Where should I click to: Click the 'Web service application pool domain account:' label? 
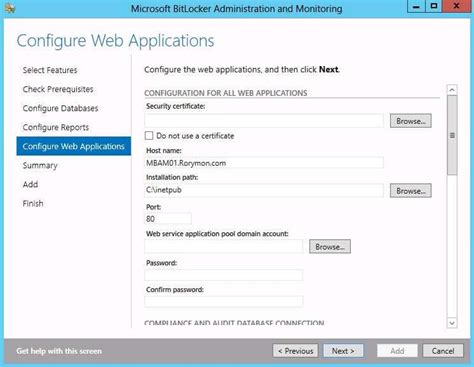(x=217, y=234)
